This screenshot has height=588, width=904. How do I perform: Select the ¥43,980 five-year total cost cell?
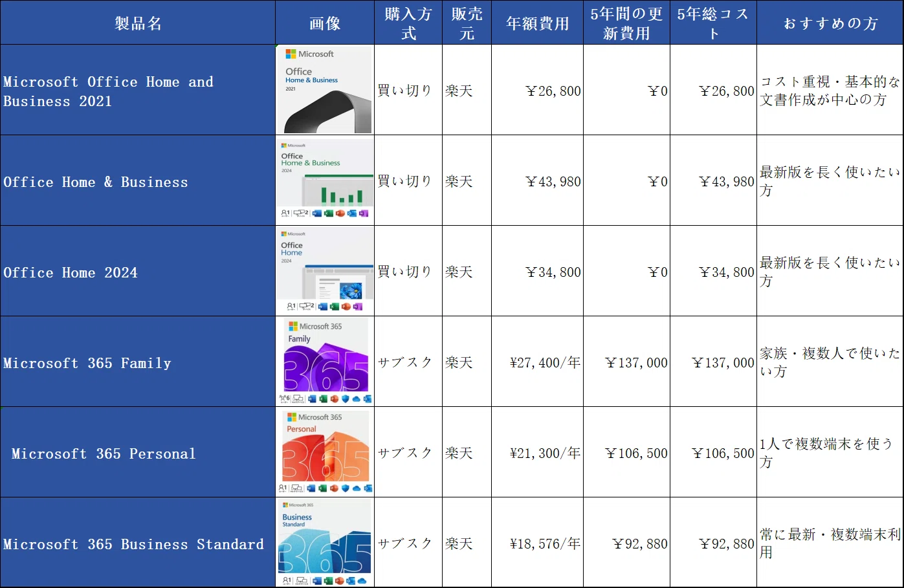pos(713,180)
